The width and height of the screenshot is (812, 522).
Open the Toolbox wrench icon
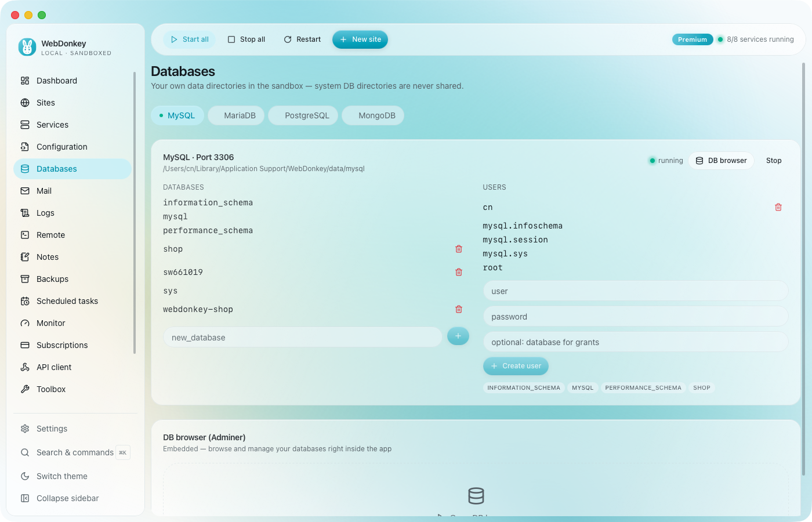tap(25, 389)
